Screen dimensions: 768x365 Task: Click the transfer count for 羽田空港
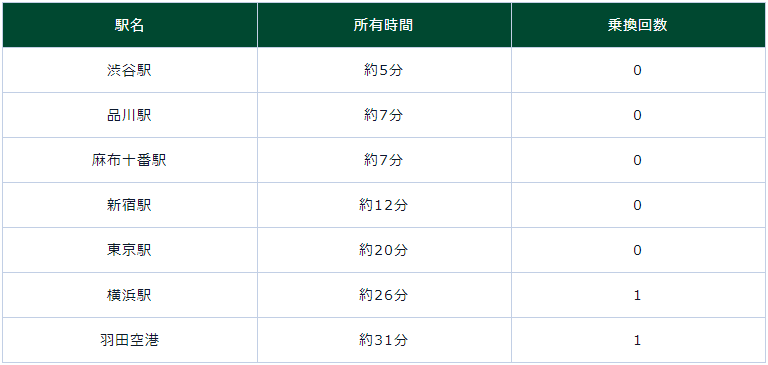pos(638,341)
